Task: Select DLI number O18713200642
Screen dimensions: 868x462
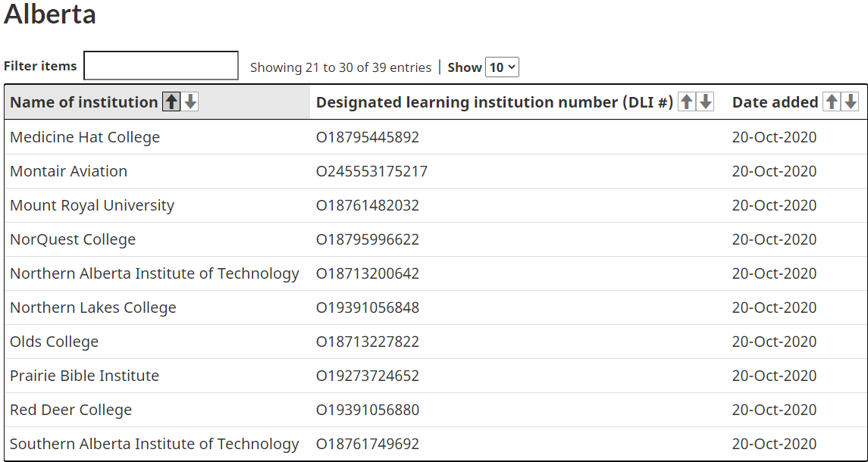Action: point(368,274)
